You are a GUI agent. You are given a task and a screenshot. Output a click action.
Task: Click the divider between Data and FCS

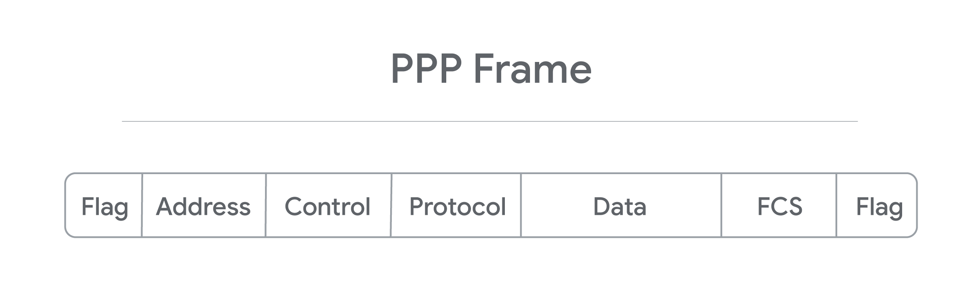[721, 205]
